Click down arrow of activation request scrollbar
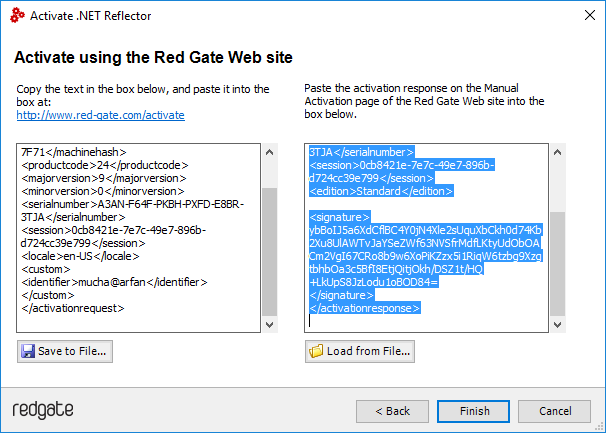The image size is (606, 433). tap(269, 324)
